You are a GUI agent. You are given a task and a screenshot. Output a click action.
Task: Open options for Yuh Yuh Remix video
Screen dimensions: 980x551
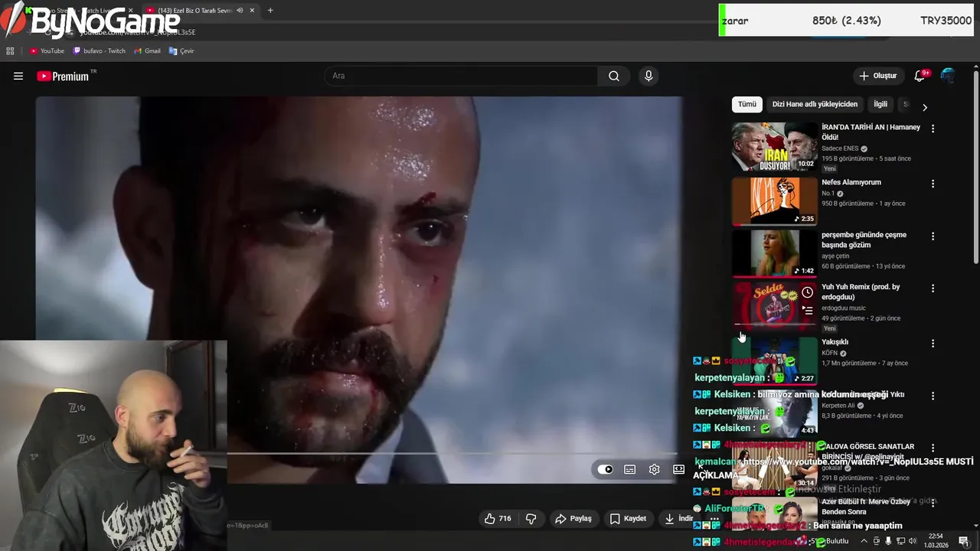(933, 289)
